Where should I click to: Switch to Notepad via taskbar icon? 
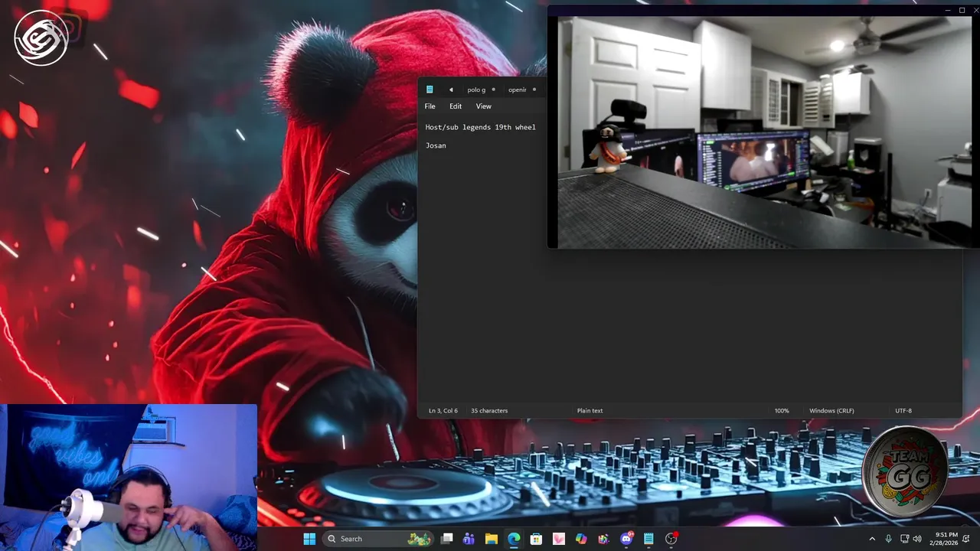[x=648, y=539]
